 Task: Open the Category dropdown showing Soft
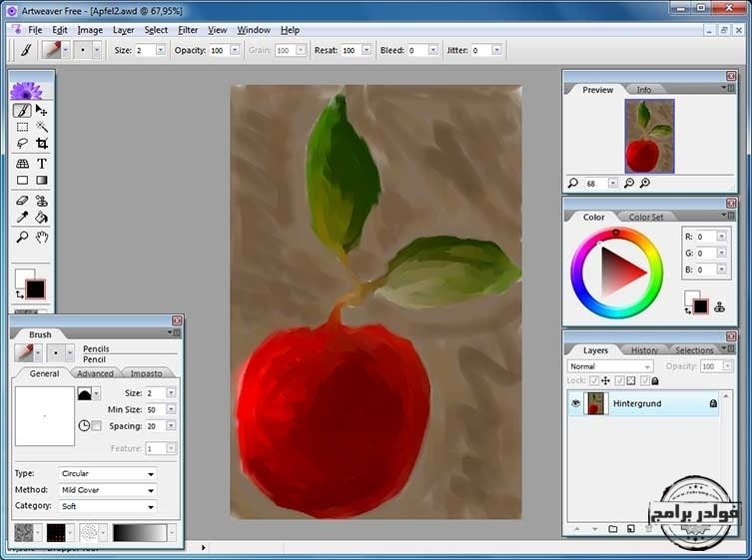108,506
